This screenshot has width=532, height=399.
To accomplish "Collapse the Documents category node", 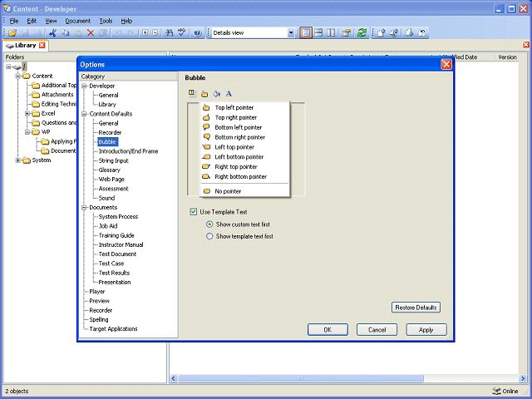I will click(84, 207).
